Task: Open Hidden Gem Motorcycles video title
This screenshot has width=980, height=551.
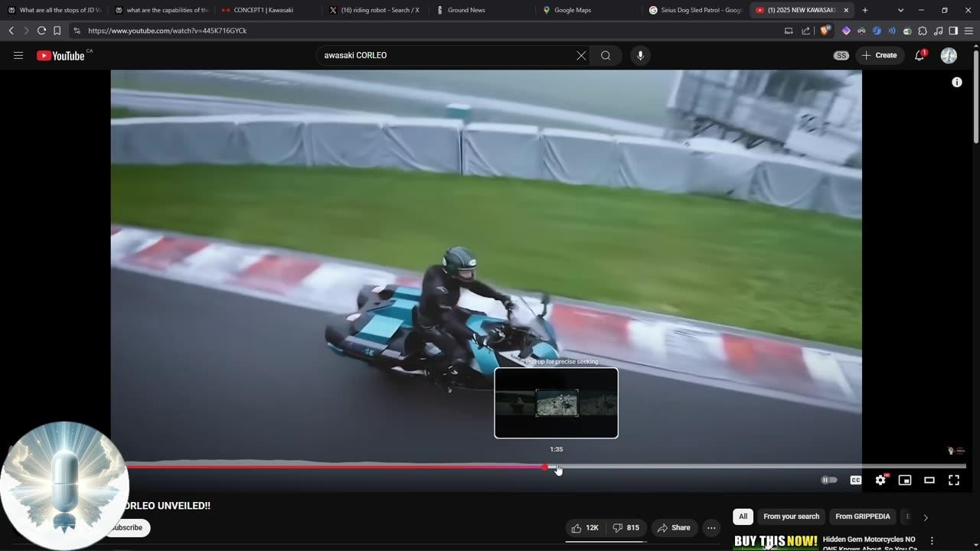Action: click(x=870, y=543)
